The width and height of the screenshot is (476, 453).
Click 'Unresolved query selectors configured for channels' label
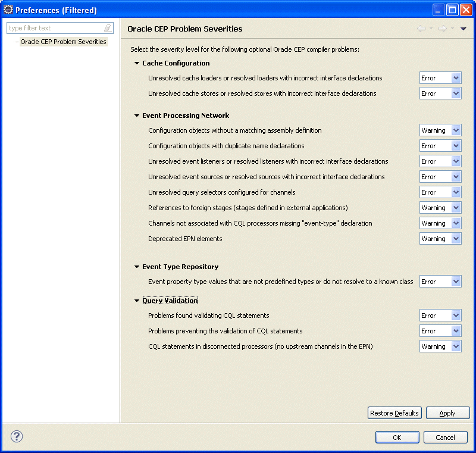point(221,192)
